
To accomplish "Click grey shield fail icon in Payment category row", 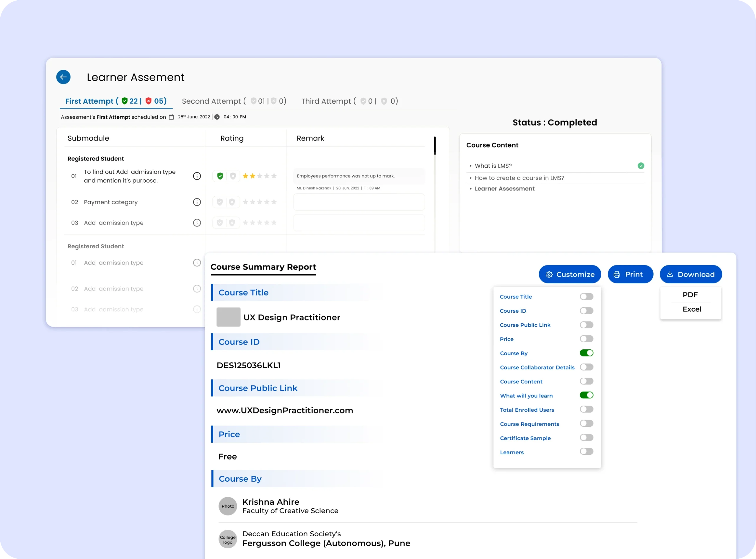I will pos(232,202).
